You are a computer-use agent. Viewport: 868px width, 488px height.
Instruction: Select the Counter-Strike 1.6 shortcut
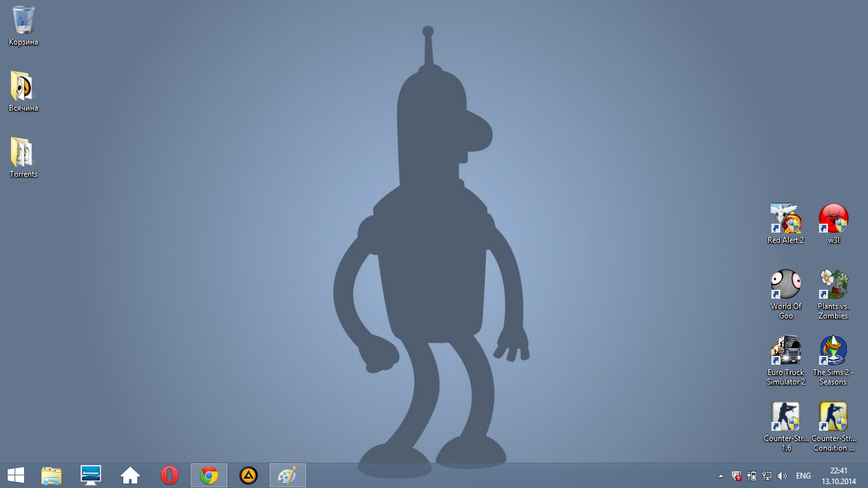786,426
